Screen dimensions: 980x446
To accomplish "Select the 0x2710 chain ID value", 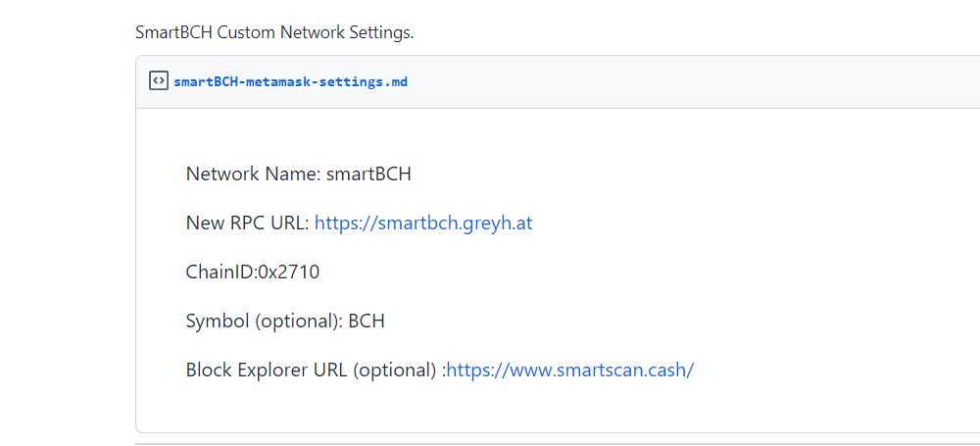I will [289, 273].
